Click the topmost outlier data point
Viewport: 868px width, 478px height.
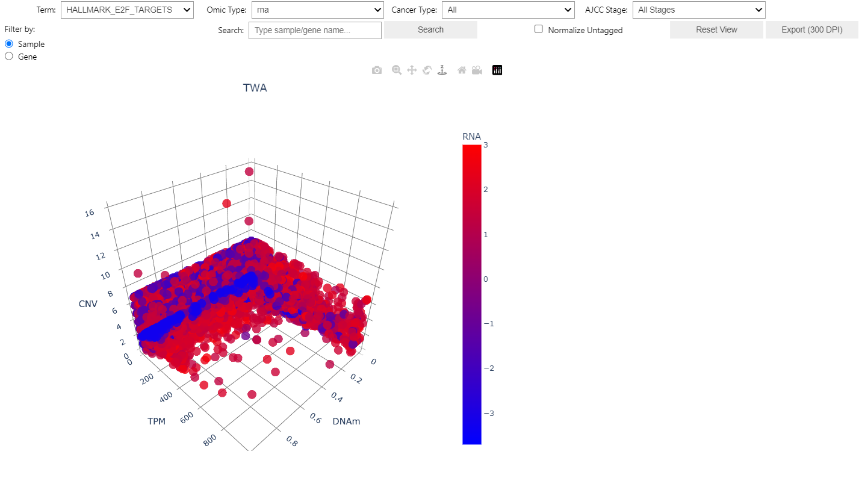tap(249, 172)
